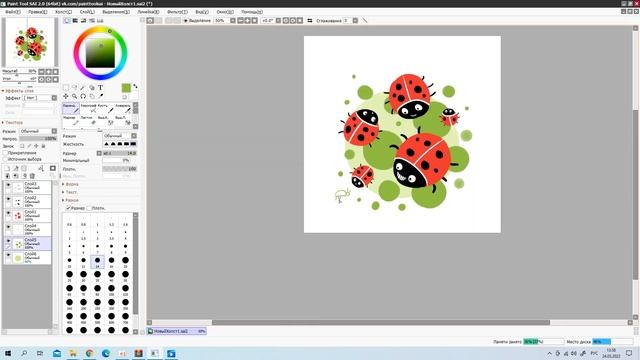Screen dimensions: 640x360
Task: Select layer Слой5 in layers list
Action: pos(27,244)
